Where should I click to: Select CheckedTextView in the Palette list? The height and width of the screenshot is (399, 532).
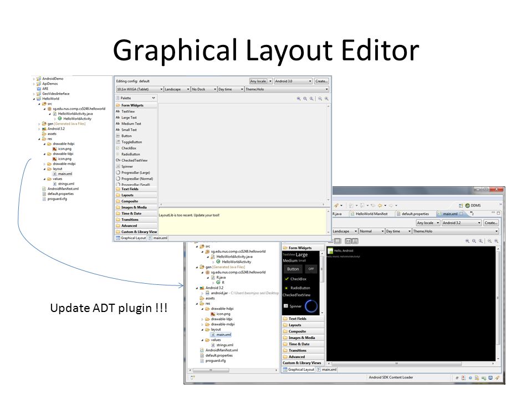click(132, 160)
